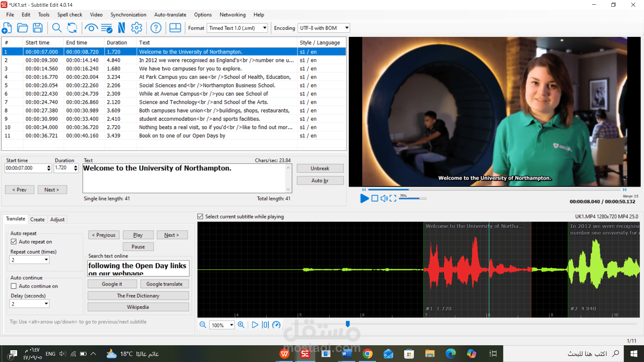Uncheck Auto repeat on checkbox

pyautogui.click(x=14, y=242)
